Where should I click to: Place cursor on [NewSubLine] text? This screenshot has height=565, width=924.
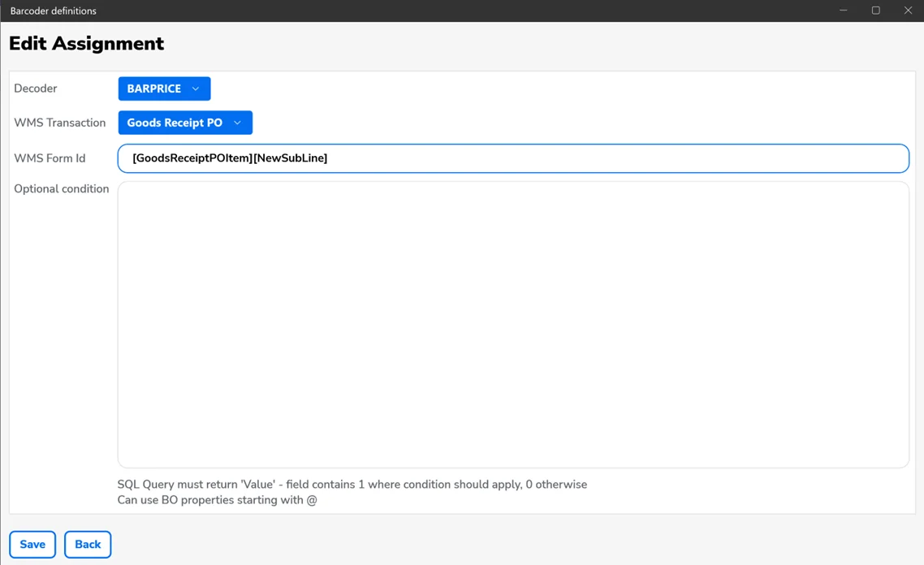click(x=290, y=158)
